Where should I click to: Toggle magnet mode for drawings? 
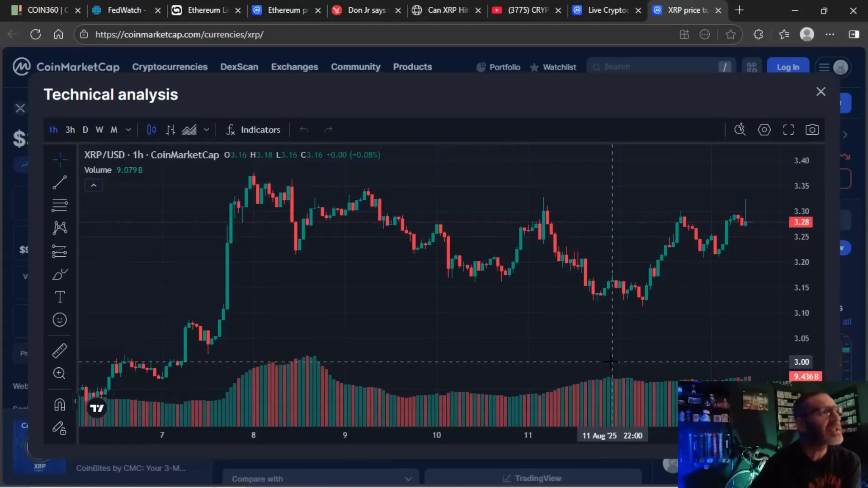[x=60, y=404]
